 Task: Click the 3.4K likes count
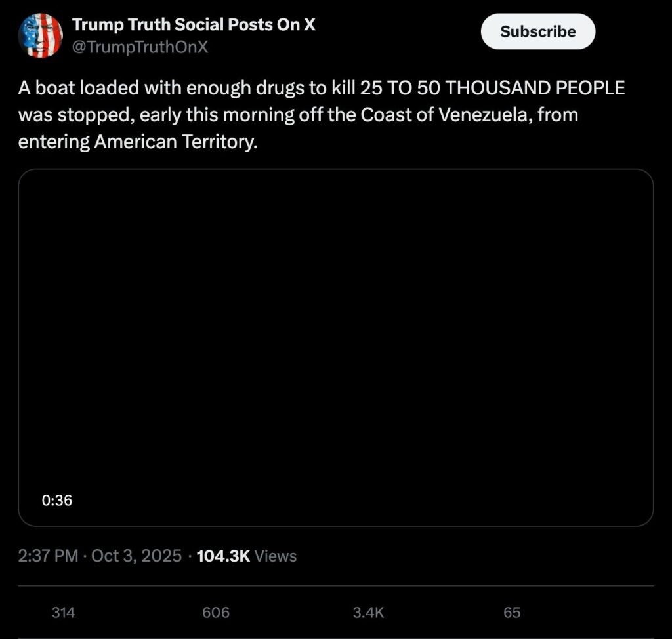(x=367, y=613)
